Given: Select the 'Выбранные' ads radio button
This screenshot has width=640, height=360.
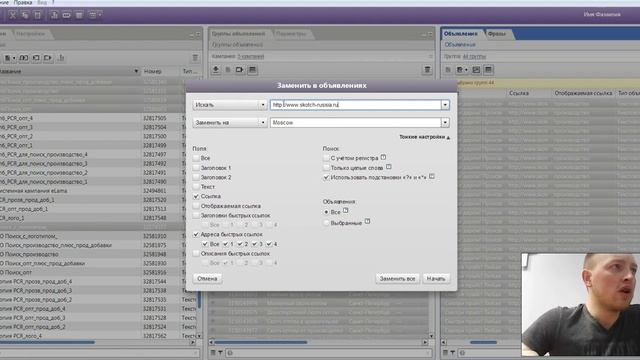Looking at the screenshot, I should (x=326, y=223).
